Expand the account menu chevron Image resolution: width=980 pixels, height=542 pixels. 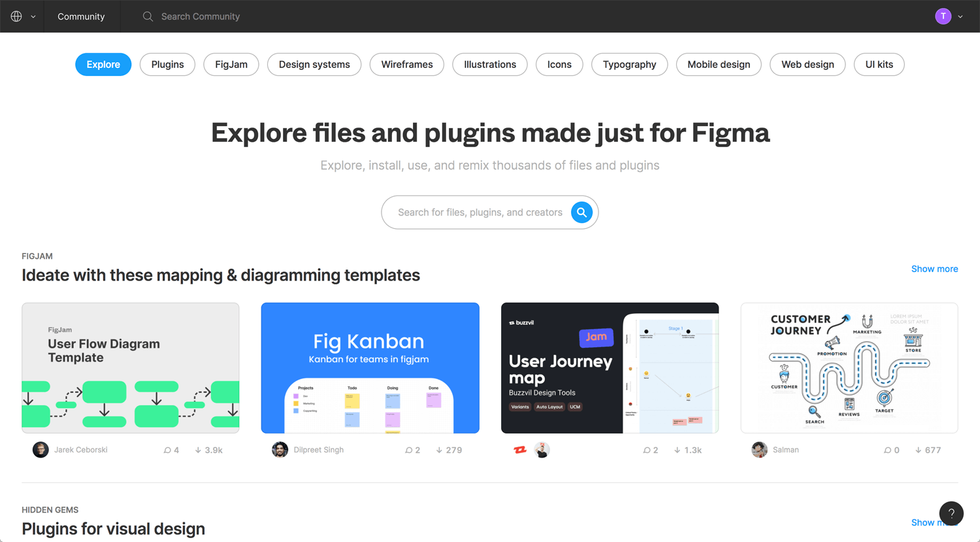tap(960, 17)
